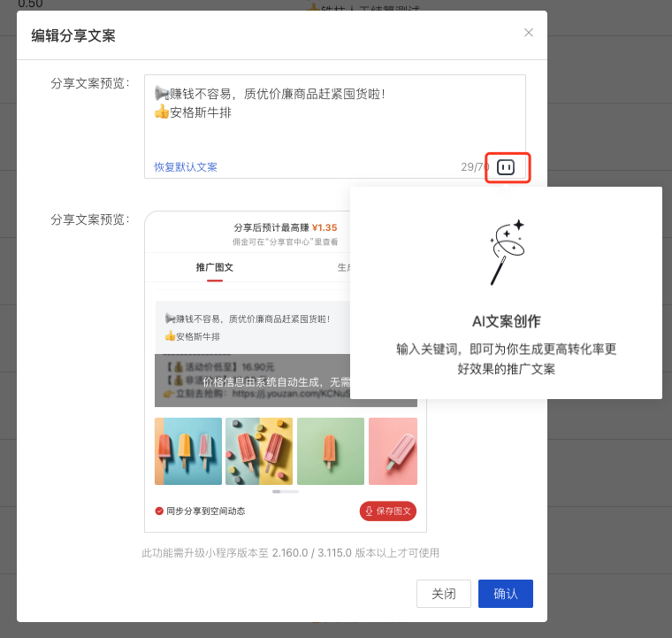
Task: Click the 29/70 character counter
Action: click(475, 166)
